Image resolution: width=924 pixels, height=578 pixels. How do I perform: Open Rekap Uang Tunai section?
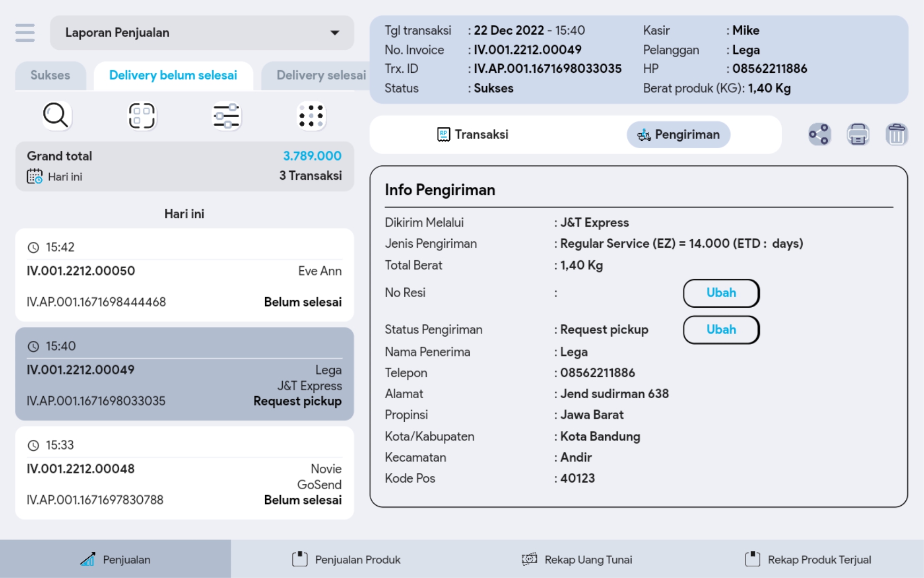577,559
